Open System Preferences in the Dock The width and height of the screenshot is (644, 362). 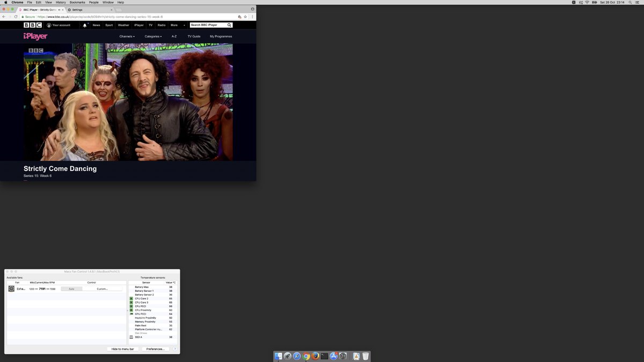tap(342, 356)
